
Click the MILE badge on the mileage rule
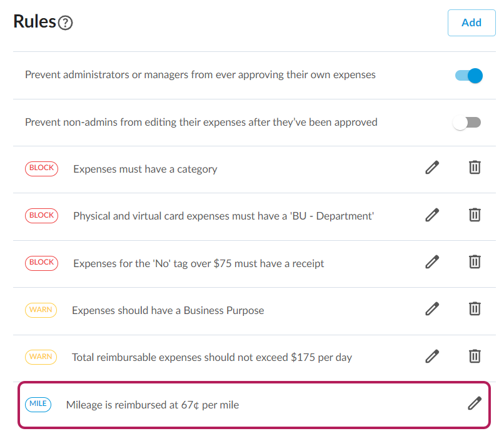point(38,405)
